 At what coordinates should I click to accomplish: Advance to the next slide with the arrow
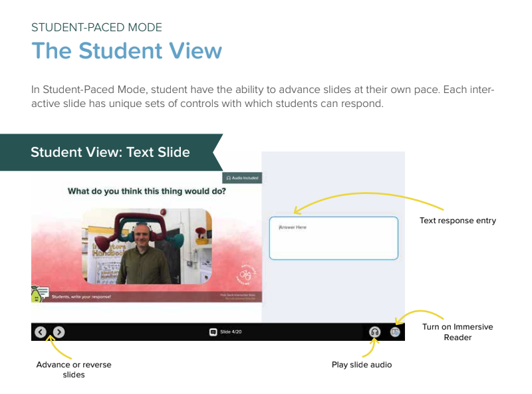coord(59,332)
